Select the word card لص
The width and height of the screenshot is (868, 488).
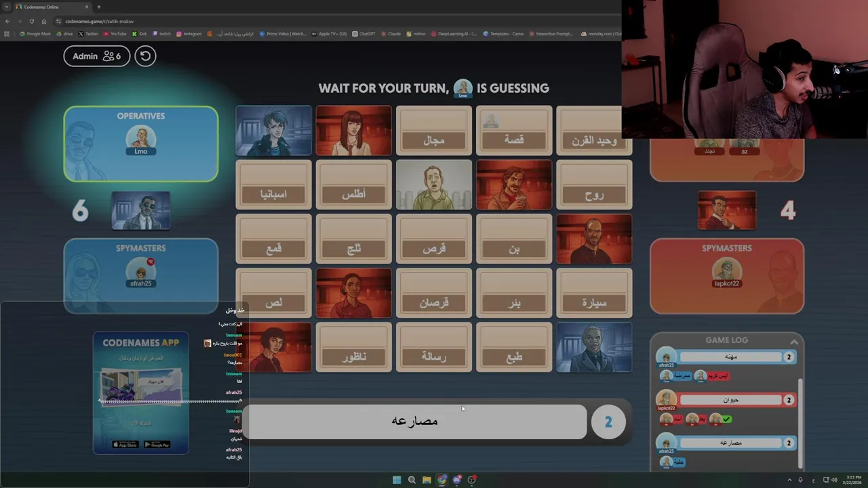(273, 293)
